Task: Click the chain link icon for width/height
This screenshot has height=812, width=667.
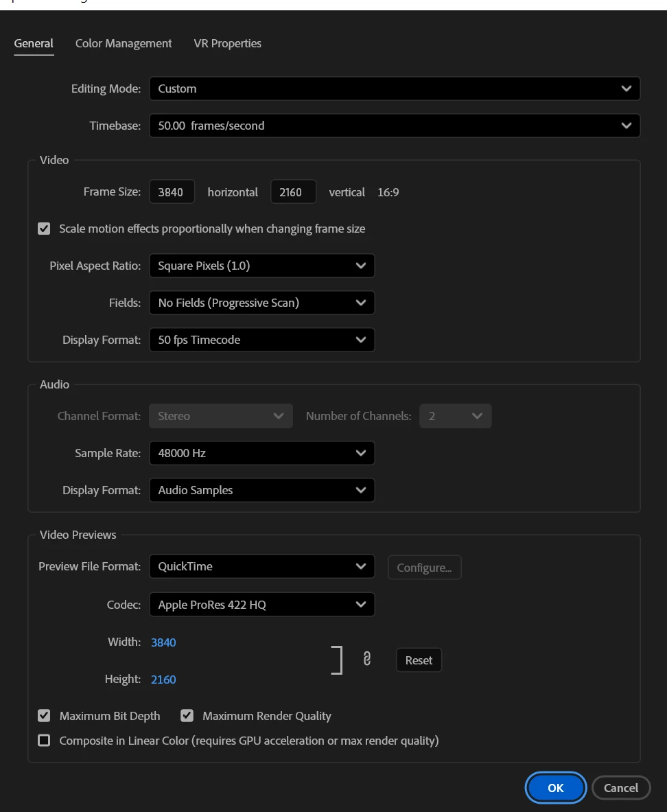Action: [x=366, y=659]
